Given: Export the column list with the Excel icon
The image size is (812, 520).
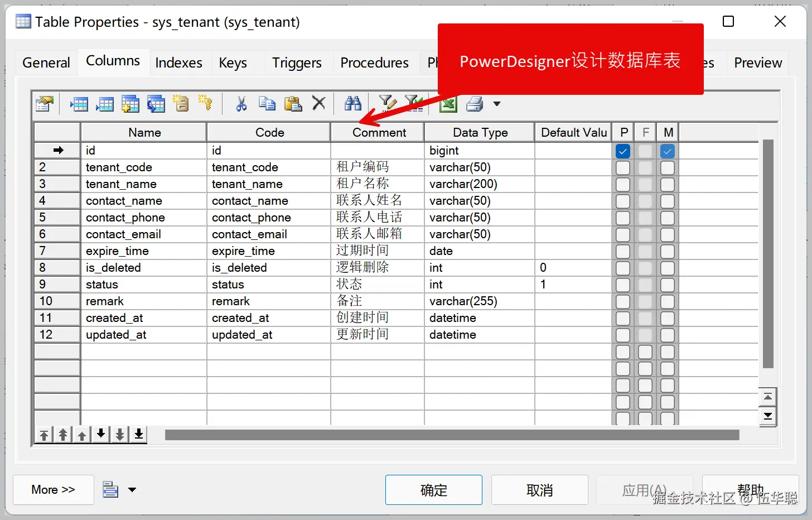Looking at the screenshot, I should tap(447, 103).
